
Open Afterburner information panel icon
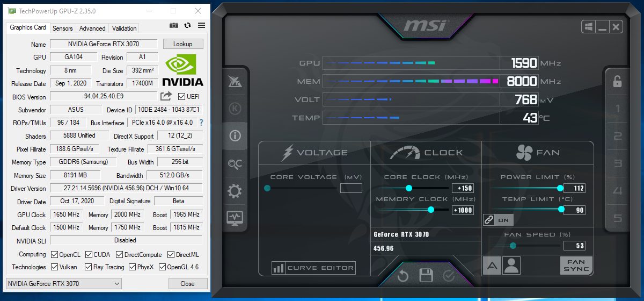coord(235,136)
